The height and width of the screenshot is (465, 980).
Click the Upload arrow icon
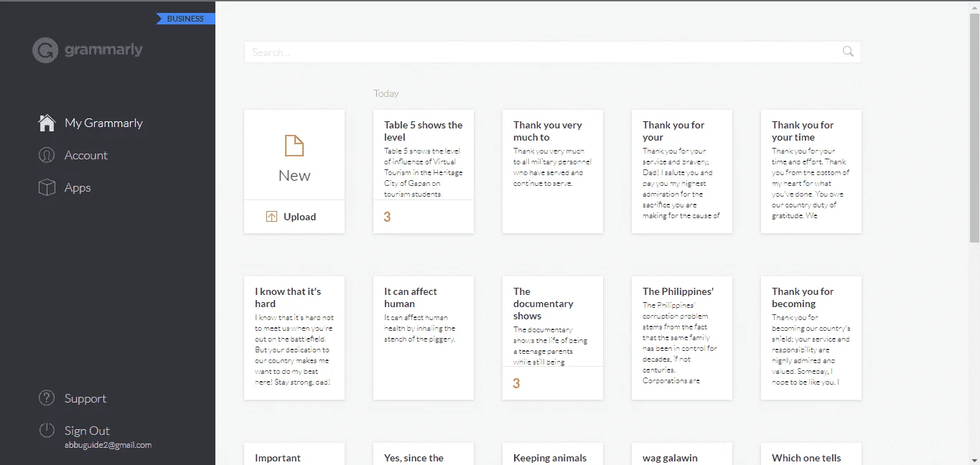pyautogui.click(x=271, y=217)
